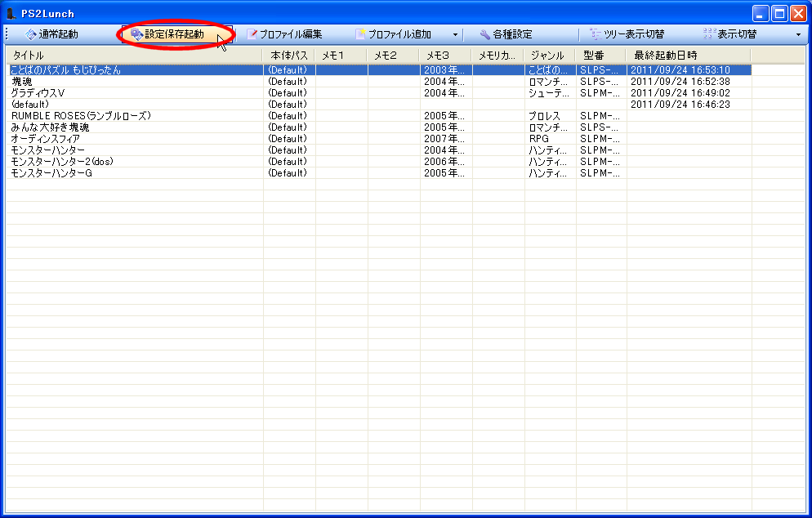Click the メモ3 column header
812x518 pixels.
pyautogui.click(x=445, y=56)
